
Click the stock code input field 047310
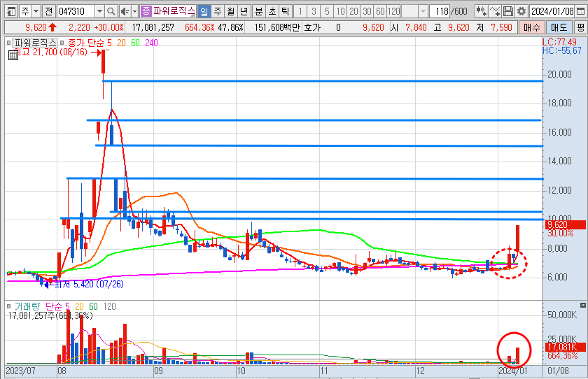pyautogui.click(x=76, y=12)
